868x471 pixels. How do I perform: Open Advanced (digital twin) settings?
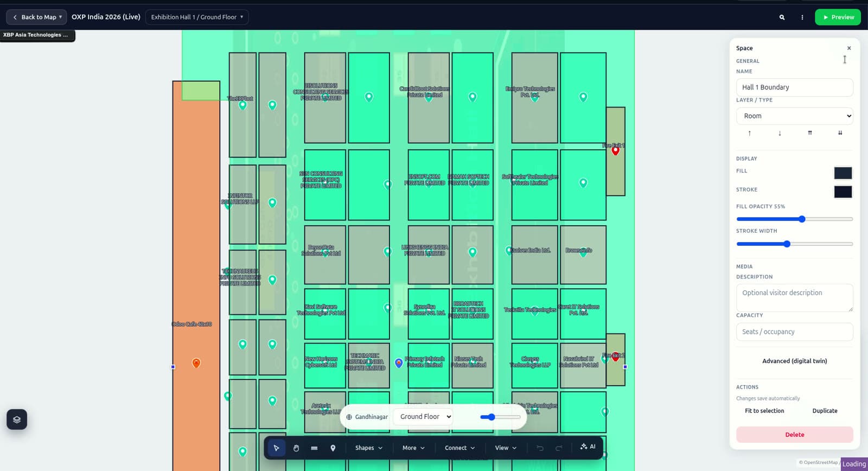[x=794, y=361]
